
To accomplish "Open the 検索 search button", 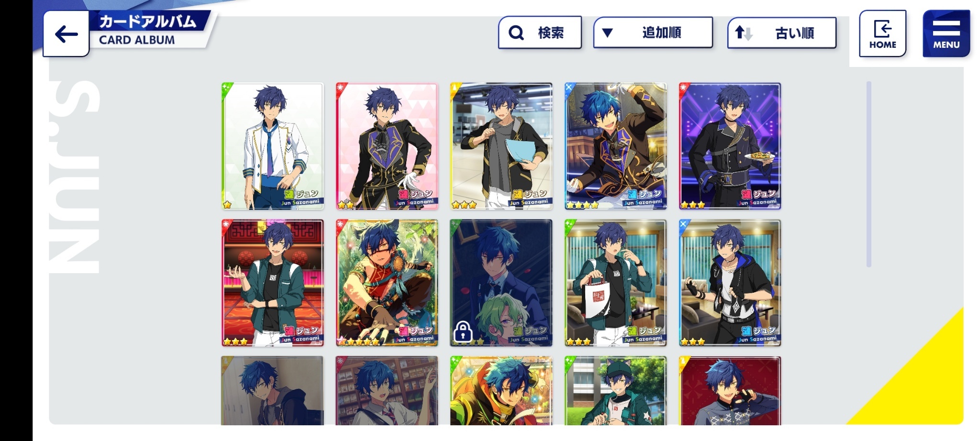I will (540, 33).
